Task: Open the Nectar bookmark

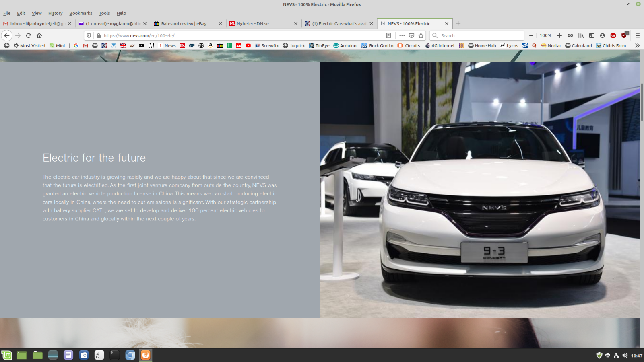Action: coord(551,45)
